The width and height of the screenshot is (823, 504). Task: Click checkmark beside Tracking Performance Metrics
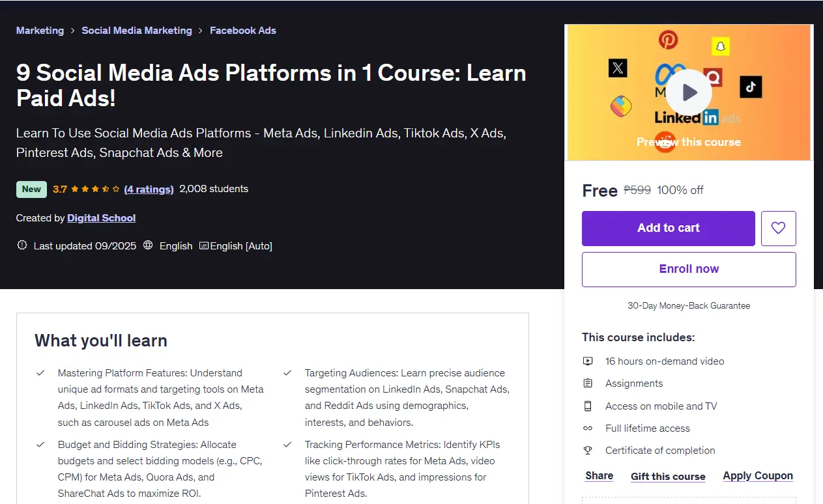(x=287, y=445)
